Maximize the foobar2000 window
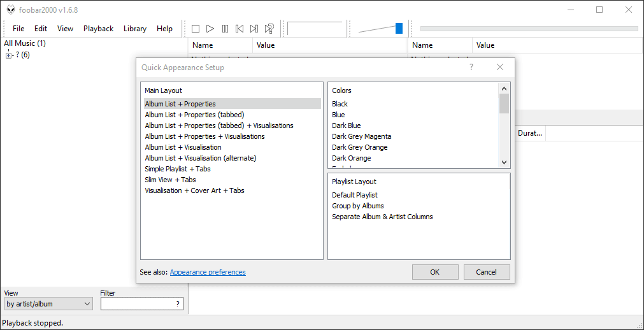The width and height of the screenshot is (644, 330). click(599, 10)
